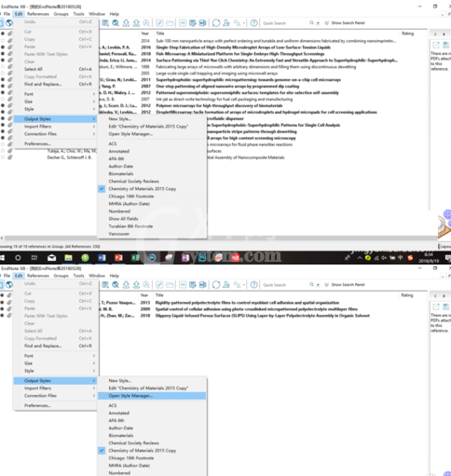Open Cortana circle on the taskbar
The image size is (451, 476).
click(18, 258)
